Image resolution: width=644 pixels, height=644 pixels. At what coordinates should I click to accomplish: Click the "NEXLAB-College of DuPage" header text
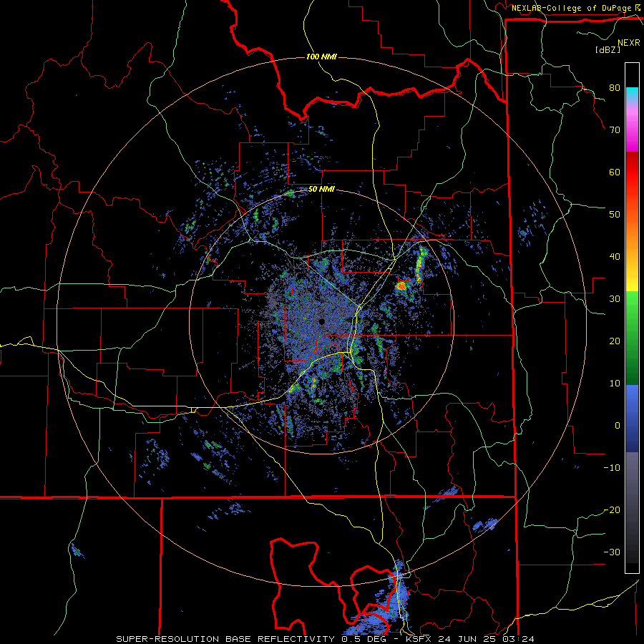coord(571,8)
